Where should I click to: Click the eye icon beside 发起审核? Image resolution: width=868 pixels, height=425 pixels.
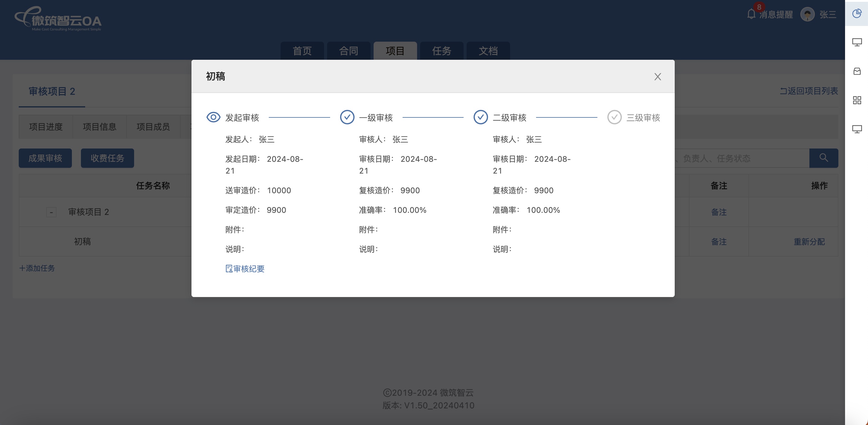point(213,117)
